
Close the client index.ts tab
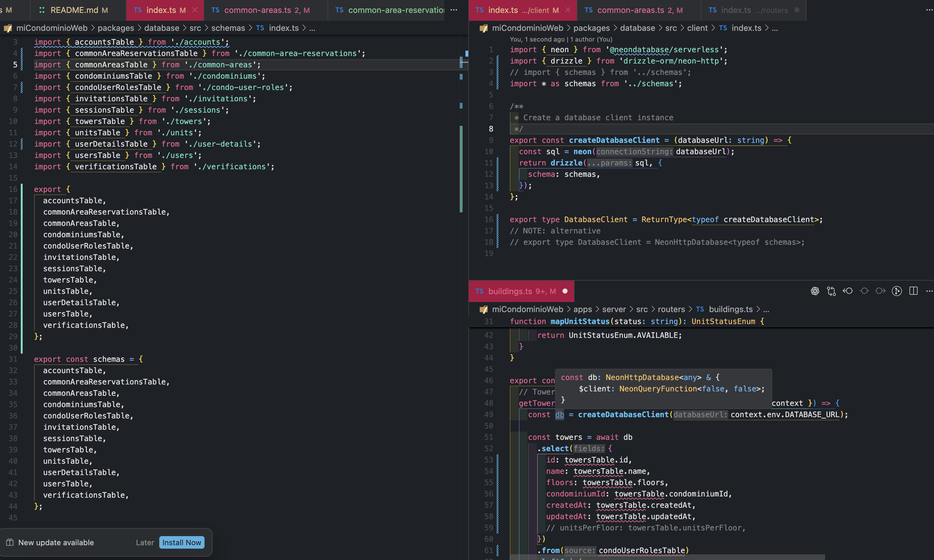click(568, 10)
